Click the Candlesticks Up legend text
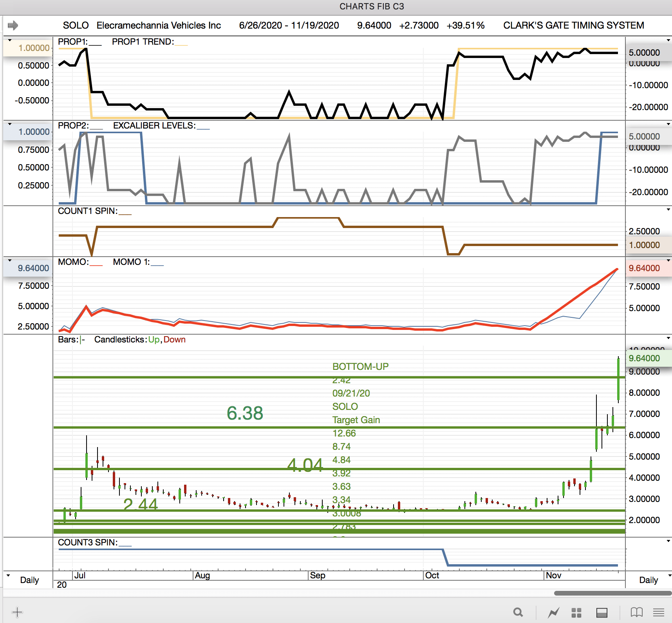Image resolution: width=672 pixels, height=623 pixels. coord(154,340)
